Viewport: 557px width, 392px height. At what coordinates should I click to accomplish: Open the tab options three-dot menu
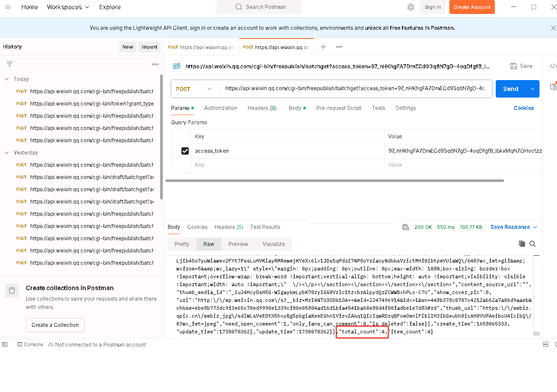click(339, 47)
